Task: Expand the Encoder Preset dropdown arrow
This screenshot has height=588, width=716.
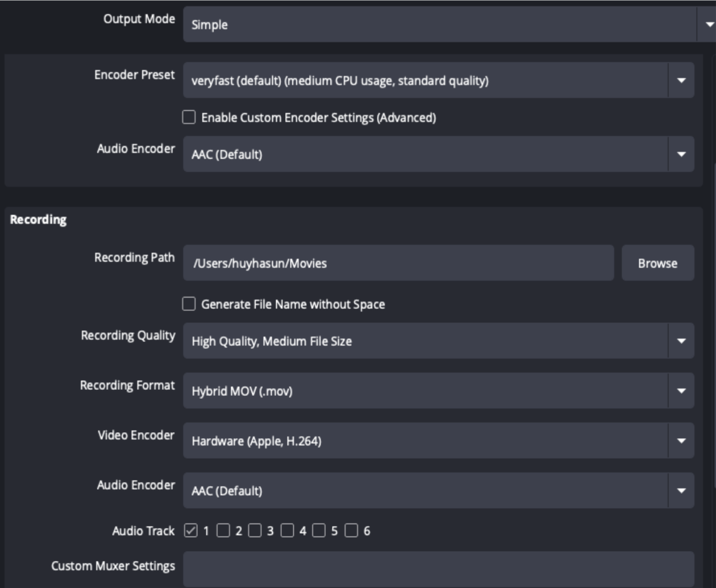Action: pyautogui.click(x=681, y=80)
